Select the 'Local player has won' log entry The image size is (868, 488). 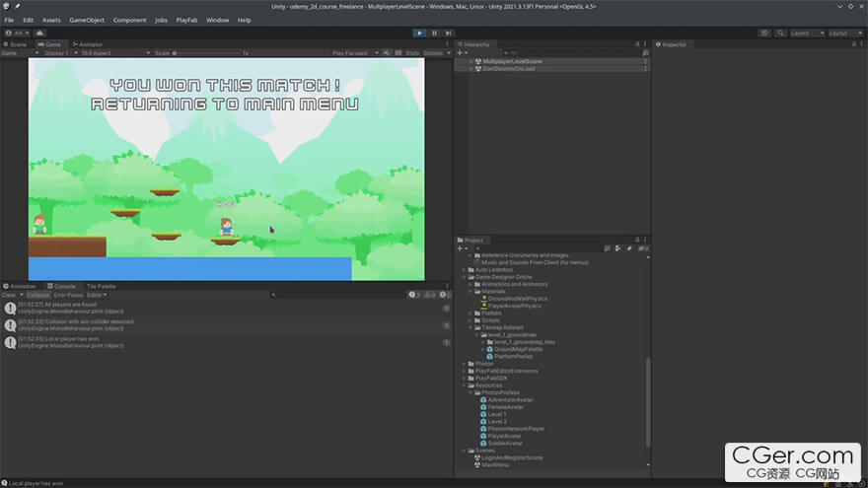pyautogui.click(x=226, y=342)
